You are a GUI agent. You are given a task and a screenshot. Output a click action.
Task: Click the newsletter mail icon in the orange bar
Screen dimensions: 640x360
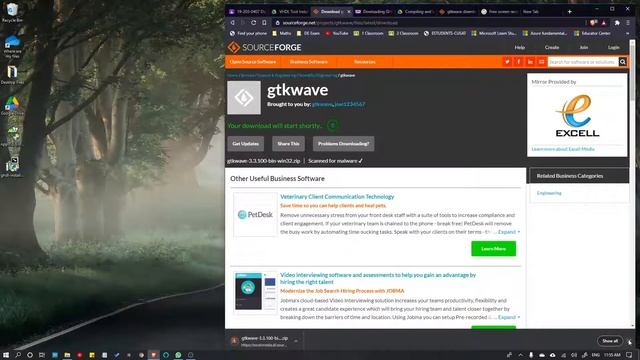pos(541,62)
